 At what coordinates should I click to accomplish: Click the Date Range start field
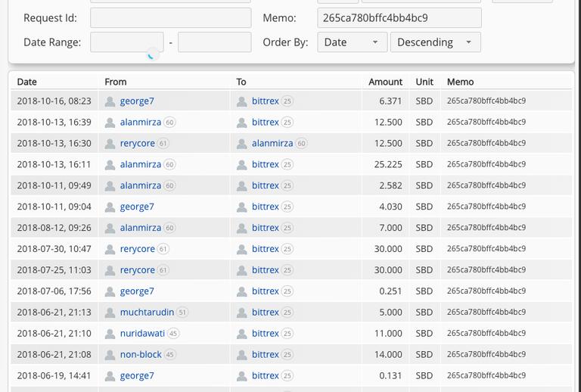pos(127,42)
